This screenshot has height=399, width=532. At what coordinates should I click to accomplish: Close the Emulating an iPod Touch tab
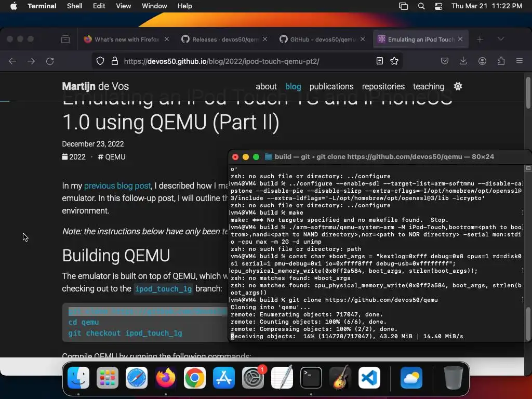point(460,39)
